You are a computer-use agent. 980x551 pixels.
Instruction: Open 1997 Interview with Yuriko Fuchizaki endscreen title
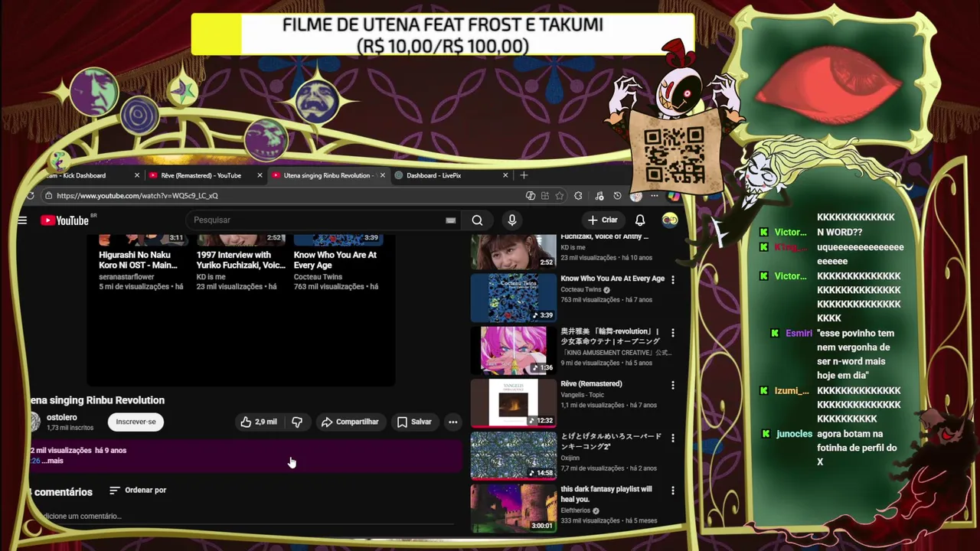(240, 260)
